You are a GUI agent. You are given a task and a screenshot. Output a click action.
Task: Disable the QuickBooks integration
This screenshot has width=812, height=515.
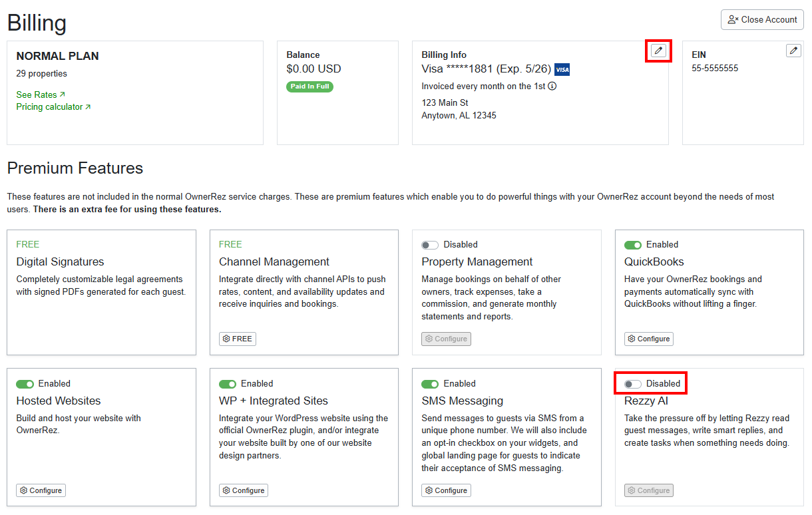[x=632, y=245]
